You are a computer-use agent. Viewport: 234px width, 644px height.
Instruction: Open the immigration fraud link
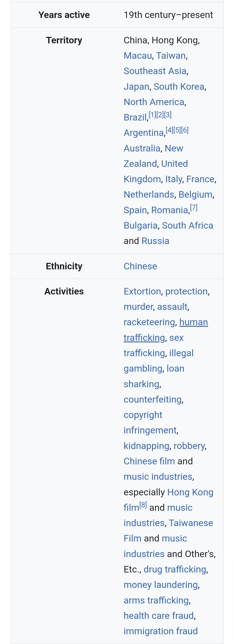[160, 631]
